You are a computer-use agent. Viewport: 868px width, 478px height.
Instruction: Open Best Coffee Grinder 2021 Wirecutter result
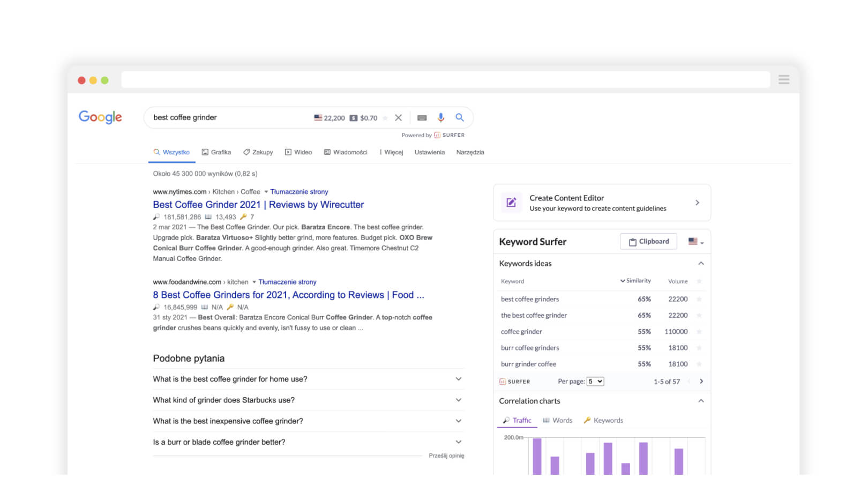click(x=258, y=205)
